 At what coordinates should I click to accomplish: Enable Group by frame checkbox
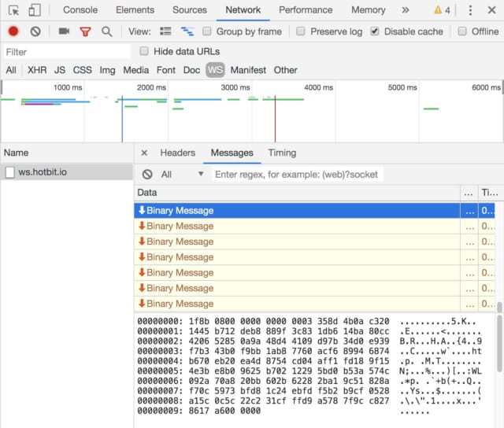206,31
